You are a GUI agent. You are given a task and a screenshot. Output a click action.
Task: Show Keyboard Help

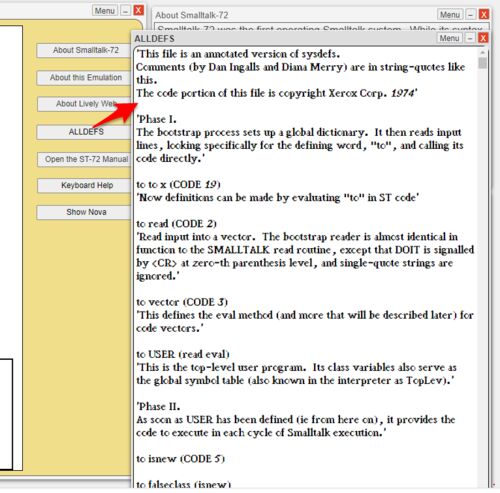coord(85,185)
